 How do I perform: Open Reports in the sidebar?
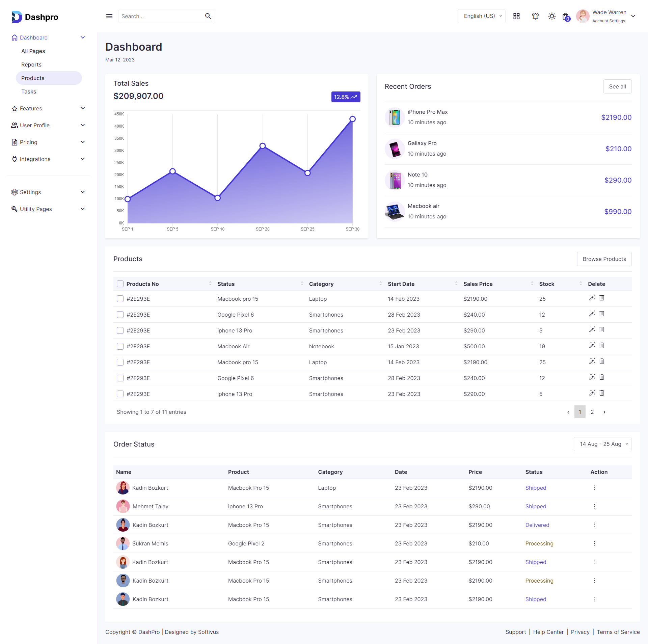(31, 64)
